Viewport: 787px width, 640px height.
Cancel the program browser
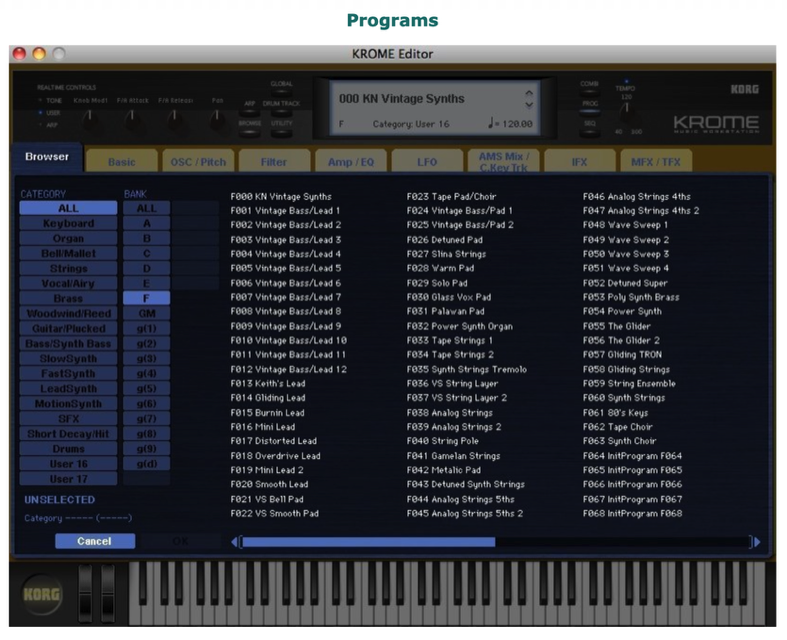tap(95, 541)
